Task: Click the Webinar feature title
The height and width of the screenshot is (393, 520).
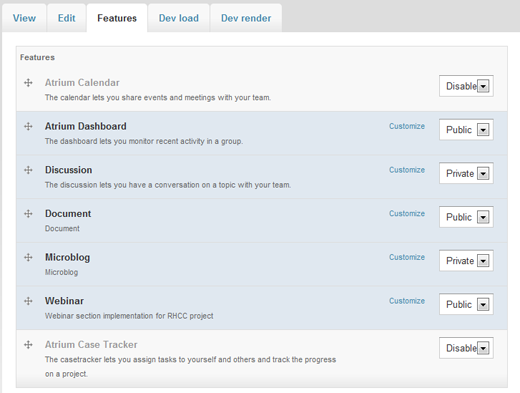Action: 64,301
